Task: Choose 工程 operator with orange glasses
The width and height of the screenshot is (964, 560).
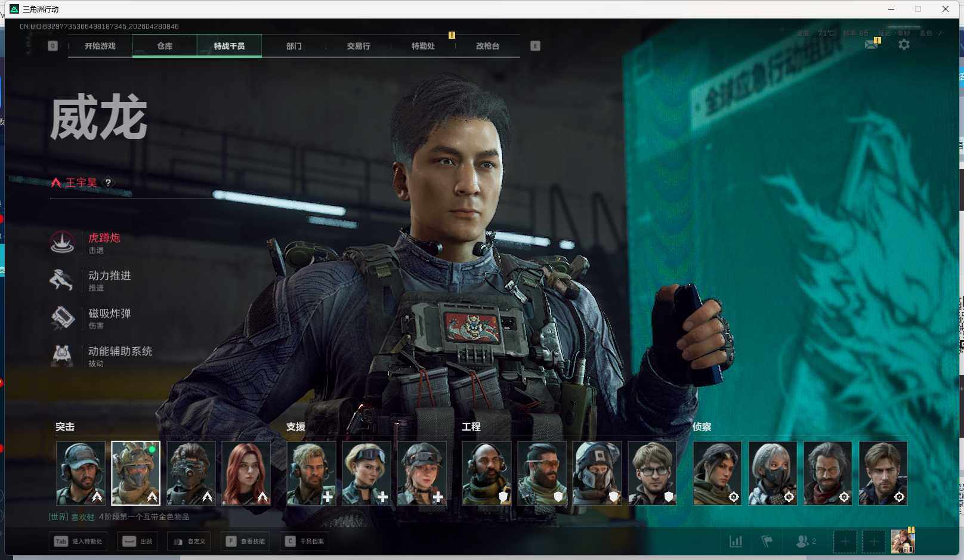Action: coord(542,473)
